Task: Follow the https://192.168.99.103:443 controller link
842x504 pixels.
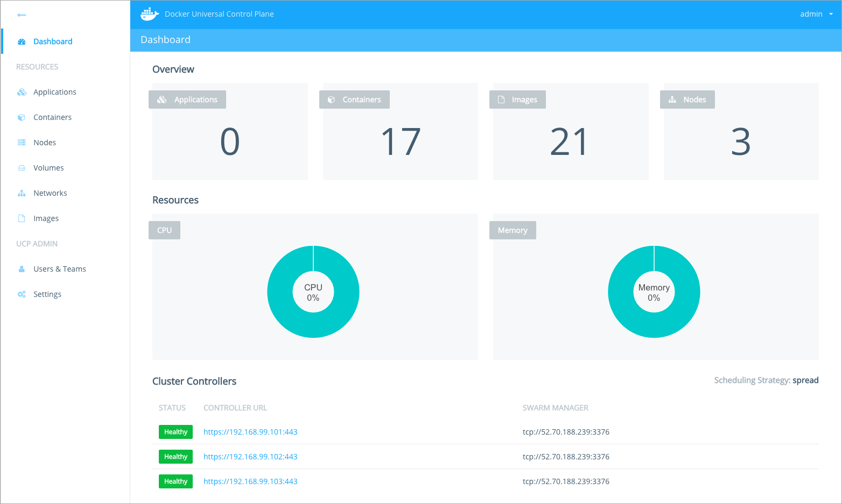Action: click(250, 481)
